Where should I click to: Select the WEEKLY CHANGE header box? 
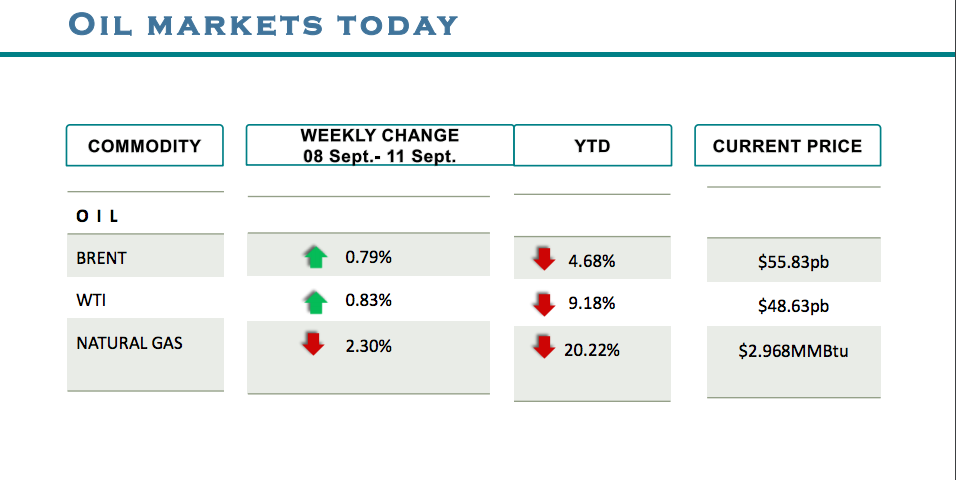pyautogui.click(x=379, y=146)
